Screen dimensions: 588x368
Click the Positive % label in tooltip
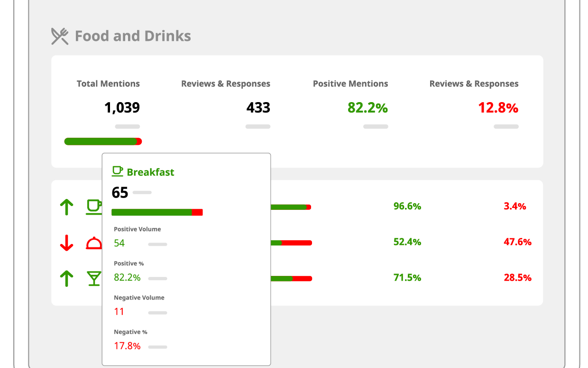click(129, 263)
